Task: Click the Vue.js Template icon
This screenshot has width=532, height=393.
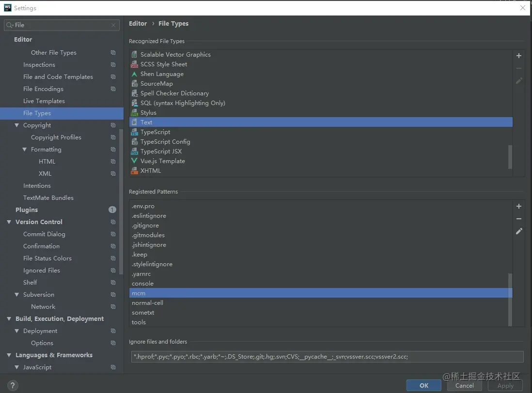Action: pos(135,161)
